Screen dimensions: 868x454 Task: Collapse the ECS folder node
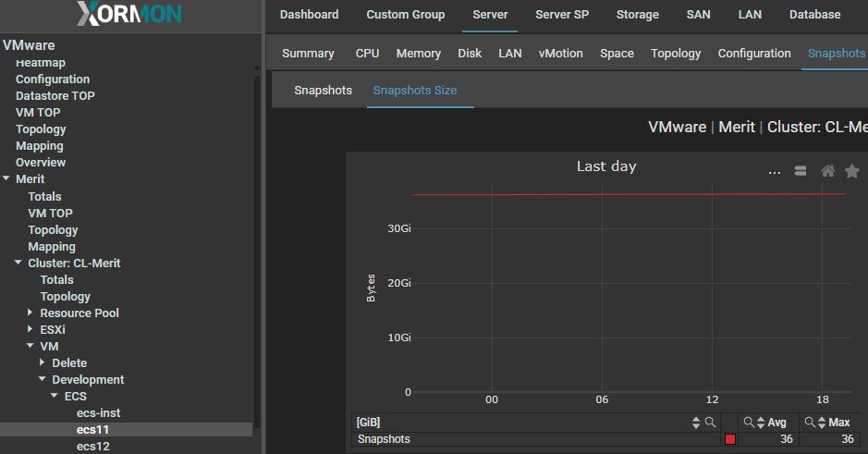pos(55,396)
